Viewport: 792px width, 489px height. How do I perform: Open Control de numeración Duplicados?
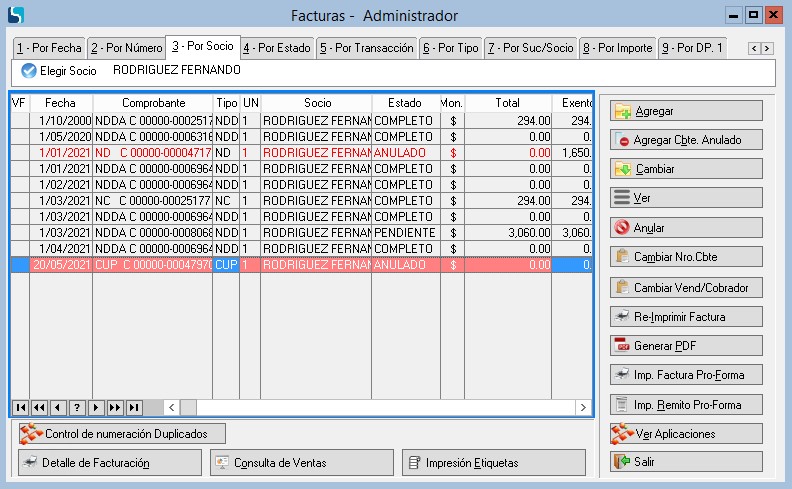pyautogui.click(x=121, y=434)
